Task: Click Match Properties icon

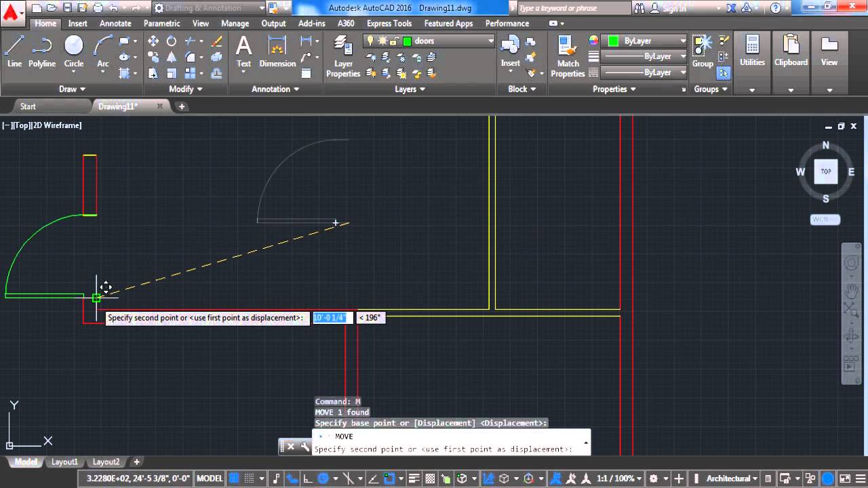Action: (568, 57)
